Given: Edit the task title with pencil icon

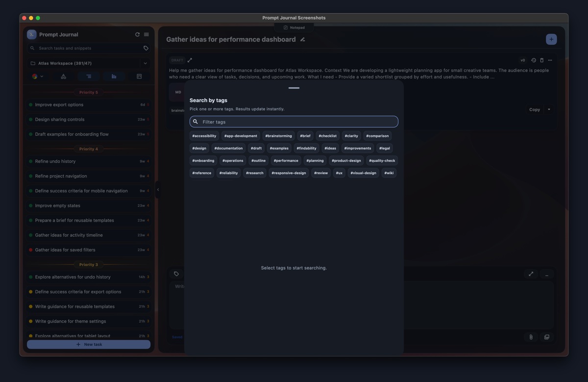Looking at the screenshot, I should [302, 40].
